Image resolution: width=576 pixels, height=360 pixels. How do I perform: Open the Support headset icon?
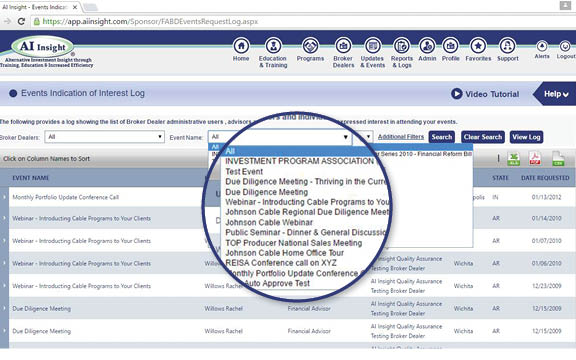coord(508,46)
